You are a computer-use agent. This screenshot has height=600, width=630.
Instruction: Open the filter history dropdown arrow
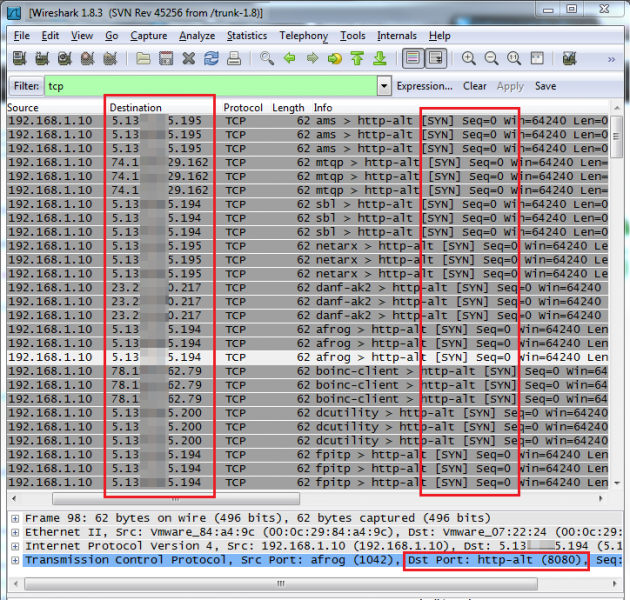click(384, 86)
